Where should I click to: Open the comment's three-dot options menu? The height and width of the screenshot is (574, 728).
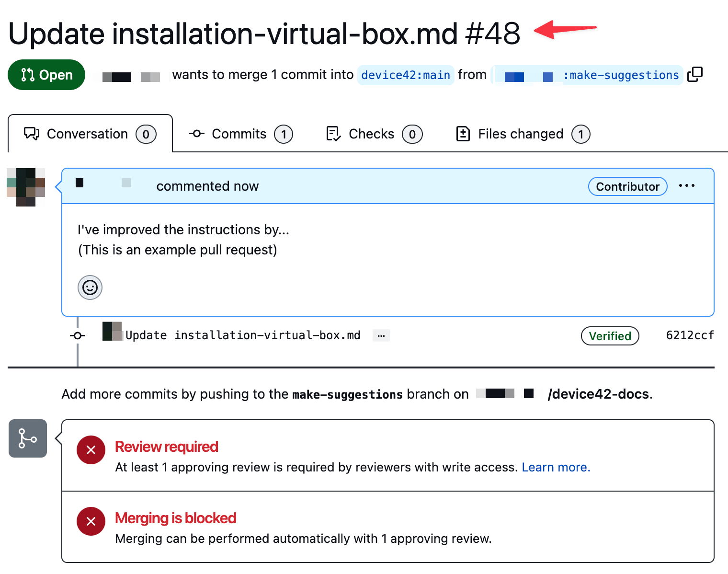point(686,186)
